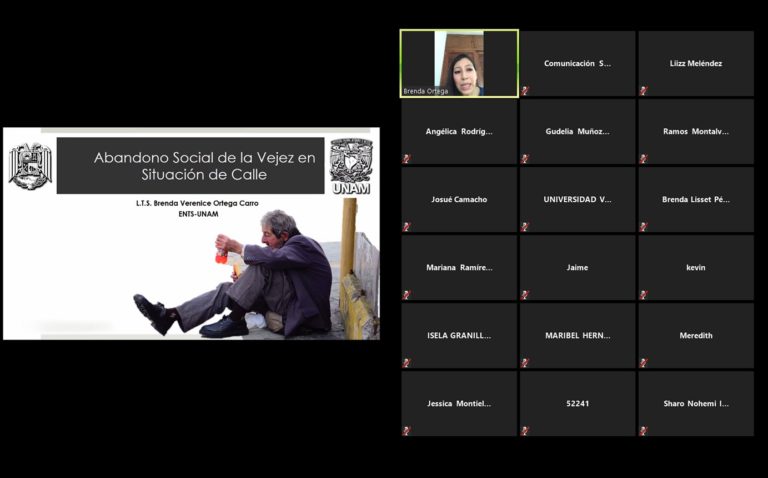Select the Gudelia Muñoz participant tile
Screen dimensions: 768x478
(577, 131)
